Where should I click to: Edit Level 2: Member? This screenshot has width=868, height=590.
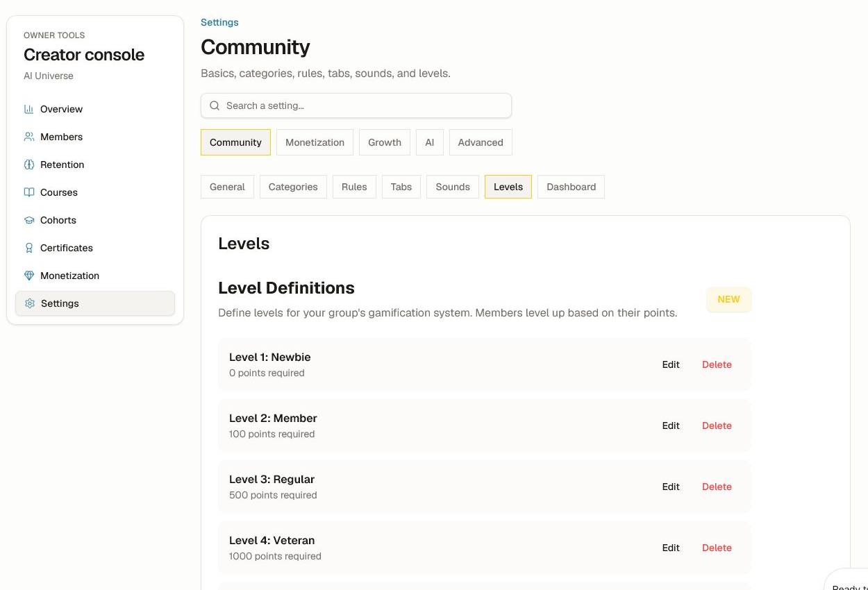(671, 425)
